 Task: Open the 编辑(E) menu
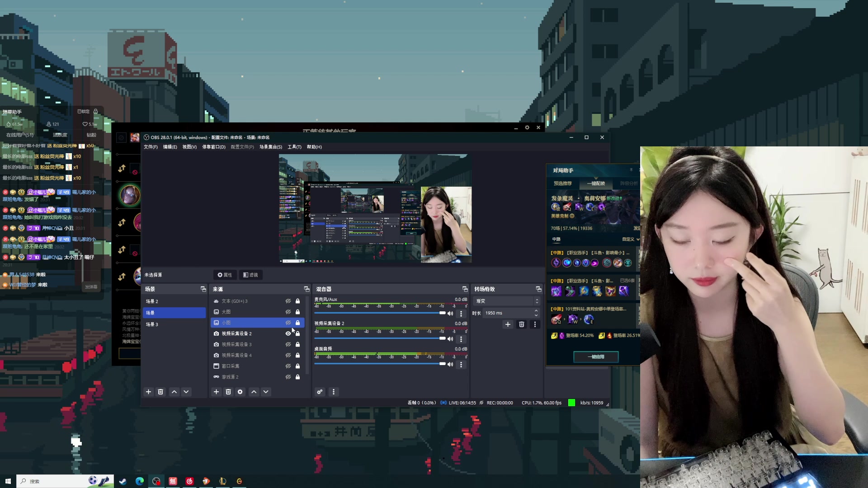(x=170, y=147)
